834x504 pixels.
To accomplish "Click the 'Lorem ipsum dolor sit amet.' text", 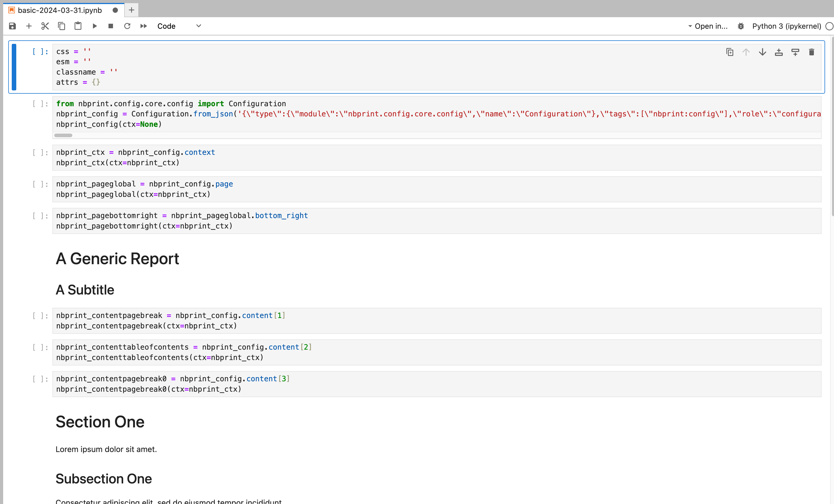I will point(106,449).
